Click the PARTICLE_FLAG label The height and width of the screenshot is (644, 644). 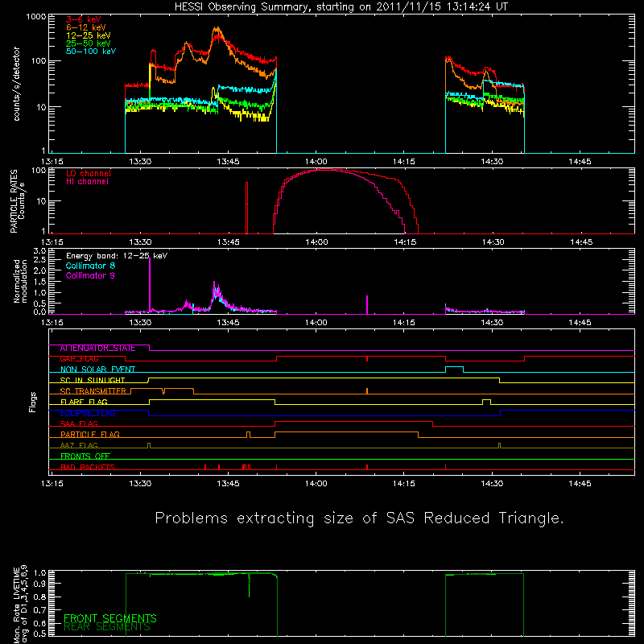[90, 435]
